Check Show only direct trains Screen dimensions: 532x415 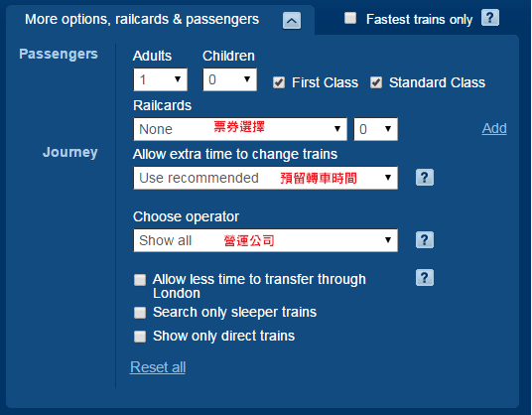pyautogui.click(x=140, y=337)
